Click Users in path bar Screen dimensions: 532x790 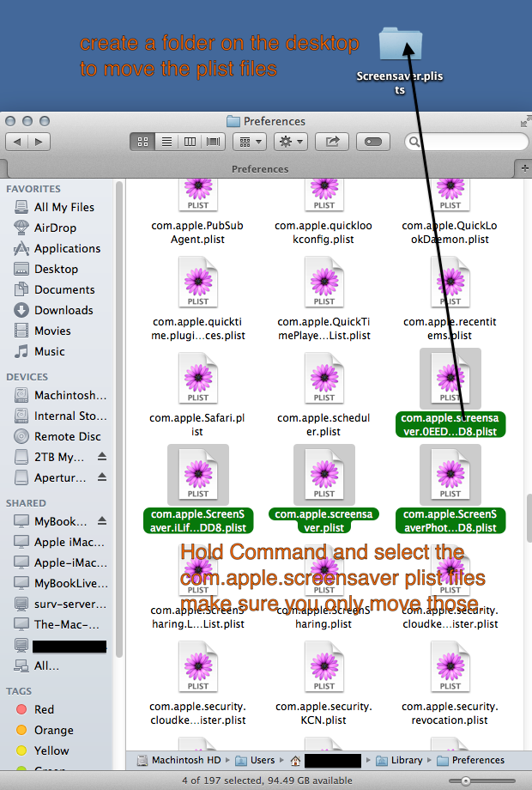(x=256, y=760)
